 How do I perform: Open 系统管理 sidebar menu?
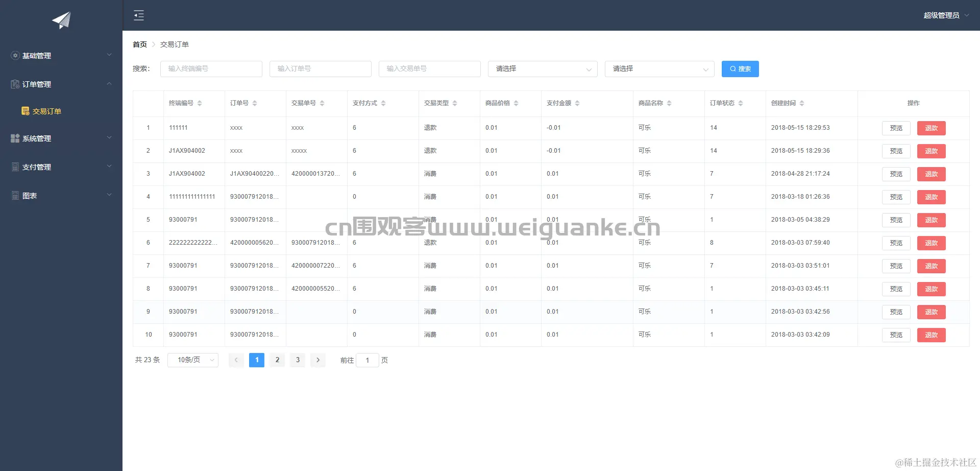pos(61,138)
